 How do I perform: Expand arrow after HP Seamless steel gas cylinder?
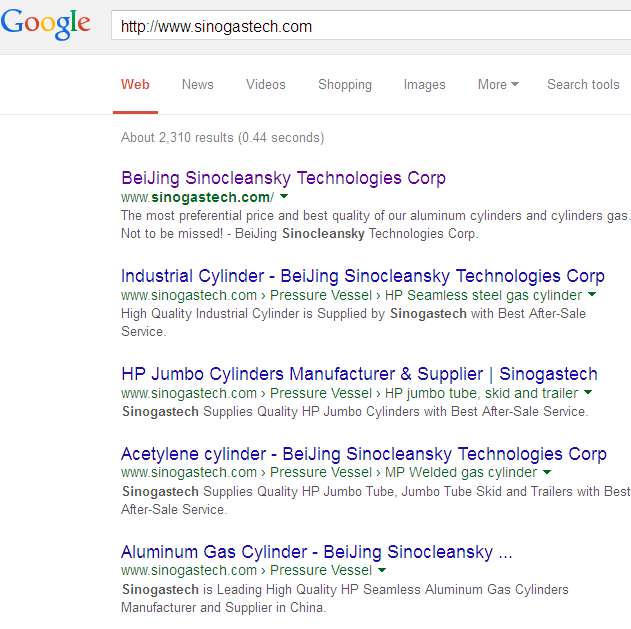coord(592,294)
